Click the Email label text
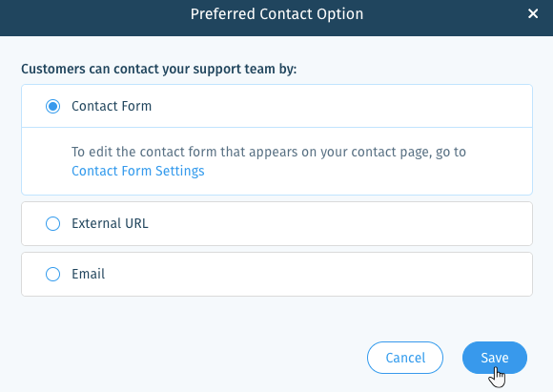This screenshot has width=553, height=392. [88, 274]
